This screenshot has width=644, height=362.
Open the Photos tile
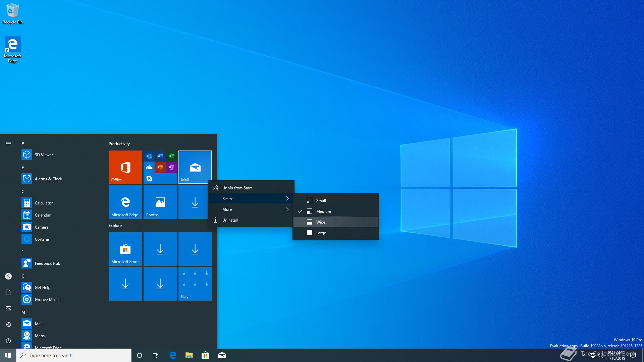(x=160, y=202)
